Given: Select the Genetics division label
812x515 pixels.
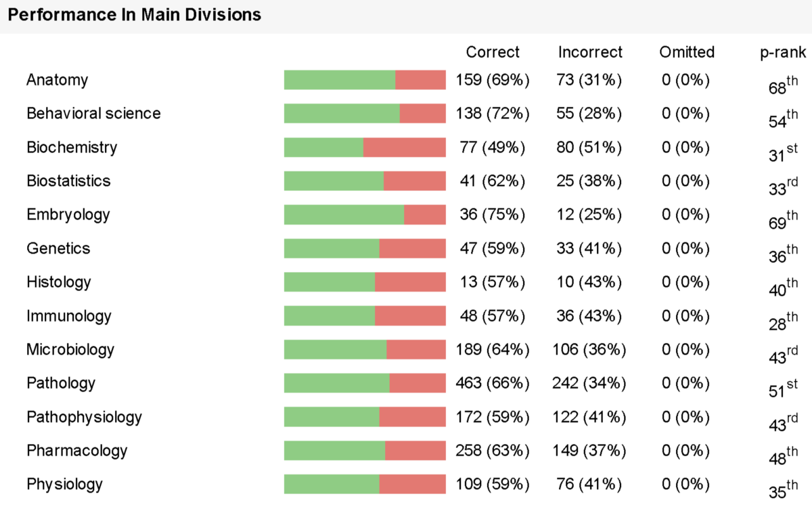Looking at the screenshot, I should (58, 248).
